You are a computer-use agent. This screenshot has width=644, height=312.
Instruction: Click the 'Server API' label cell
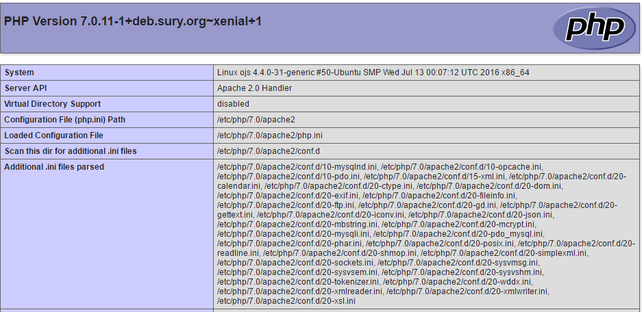(x=107, y=88)
